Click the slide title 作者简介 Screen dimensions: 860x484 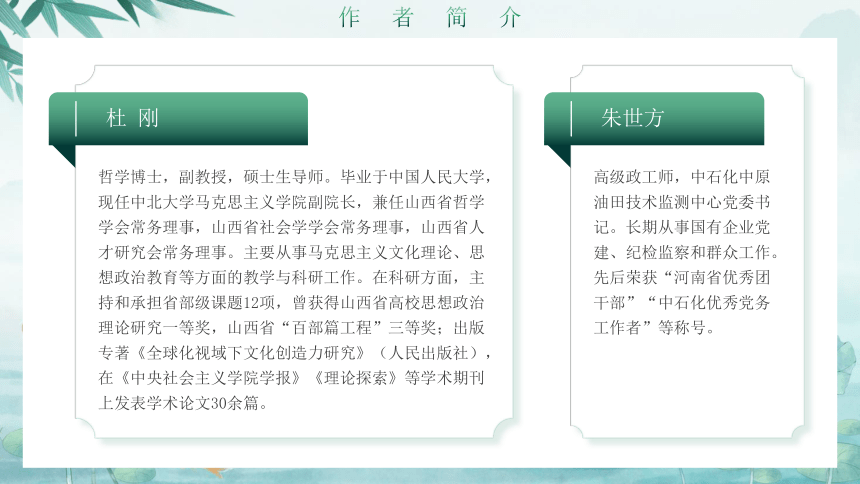430,18
